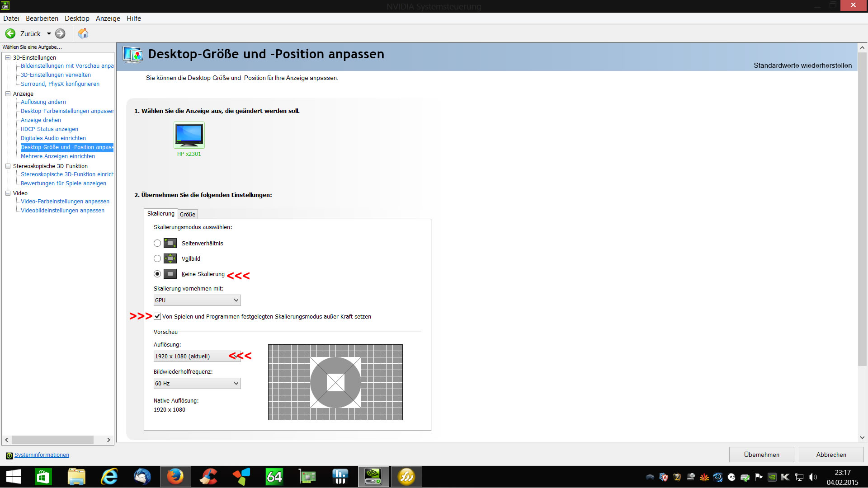Open HDCP-Status anzeigen

click(49, 129)
